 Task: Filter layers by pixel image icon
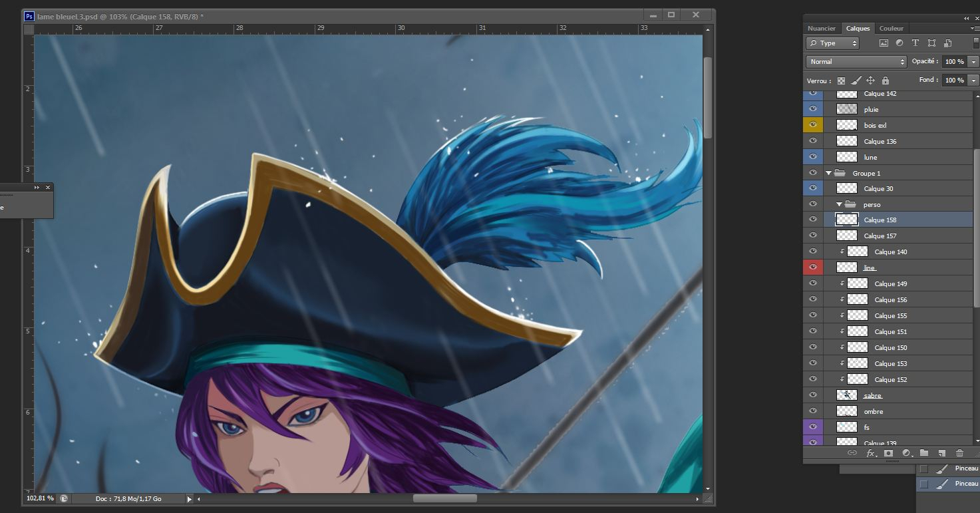tap(884, 43)
